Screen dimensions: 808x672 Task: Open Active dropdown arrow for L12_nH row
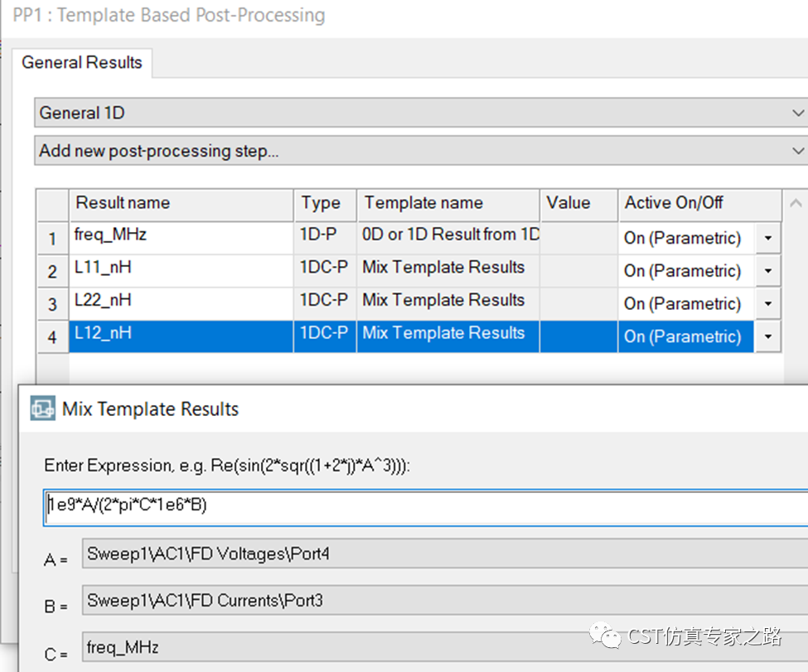(x=767, y=336)
